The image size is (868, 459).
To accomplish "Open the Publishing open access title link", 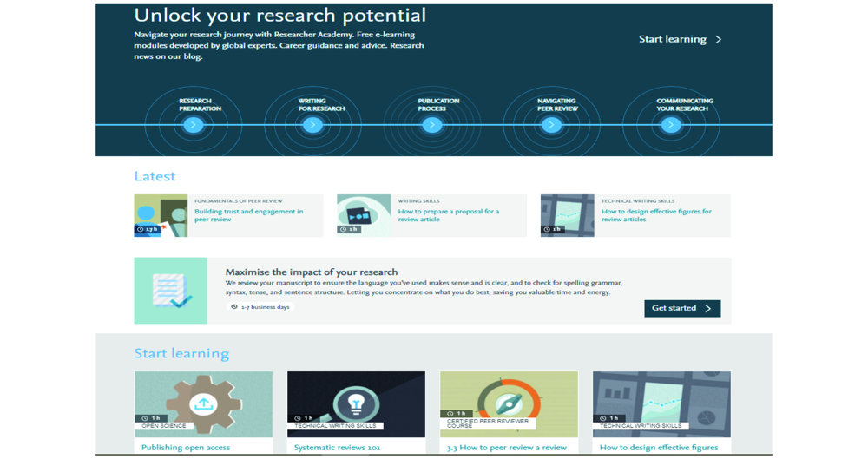I will click(x=186, y=448).
